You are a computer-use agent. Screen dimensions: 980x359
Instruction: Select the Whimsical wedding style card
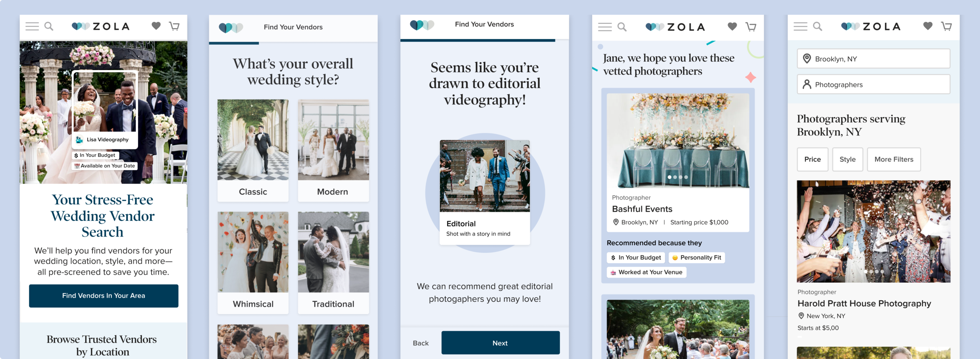pyautogui.click(x=253, y=263)
